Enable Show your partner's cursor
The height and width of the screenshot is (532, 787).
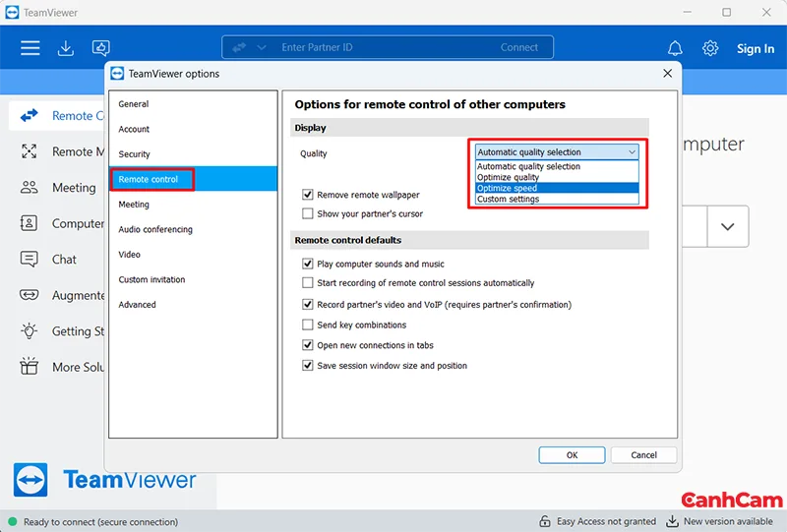[x=308, y=213]
